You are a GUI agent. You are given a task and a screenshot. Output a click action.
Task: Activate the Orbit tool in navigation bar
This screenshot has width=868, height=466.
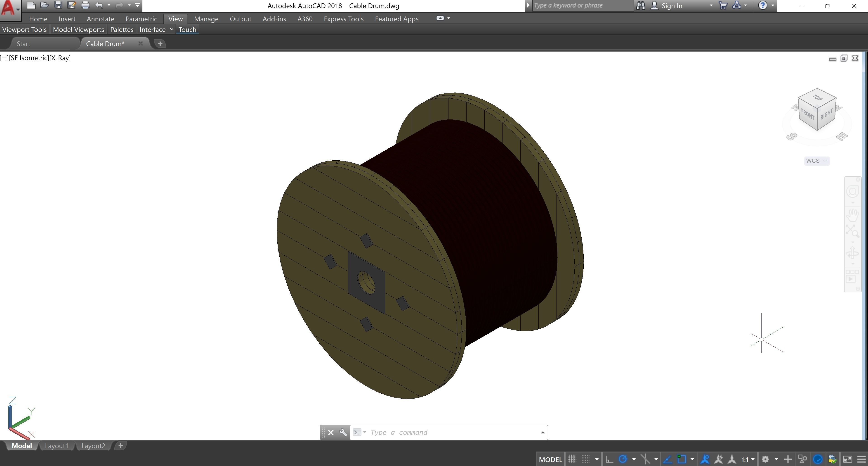click(x=853, y=252)
